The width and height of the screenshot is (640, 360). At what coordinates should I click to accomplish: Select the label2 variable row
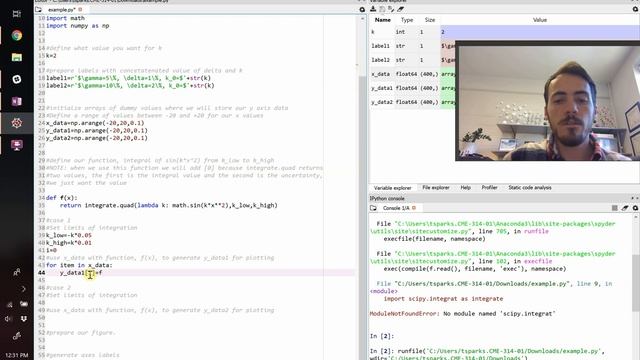pos(412,60)
